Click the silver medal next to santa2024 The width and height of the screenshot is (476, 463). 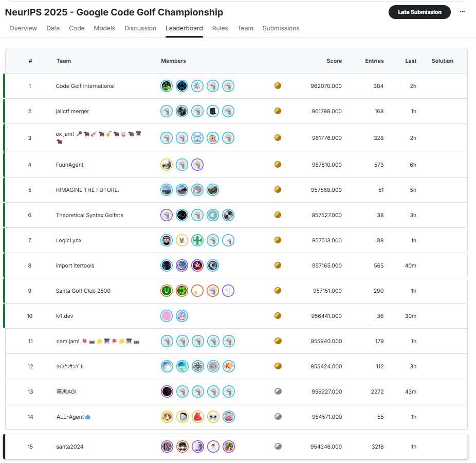tap(278, 447)
